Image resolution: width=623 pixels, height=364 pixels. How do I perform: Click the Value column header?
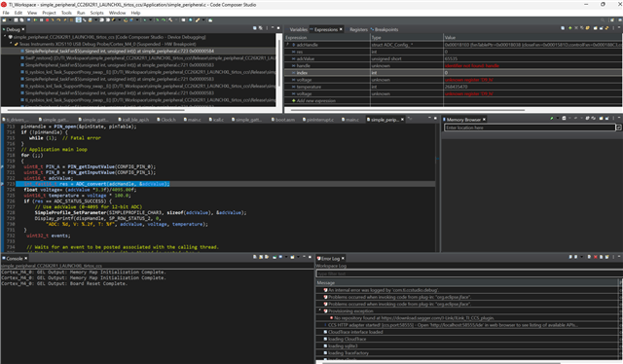click(532, 37)
